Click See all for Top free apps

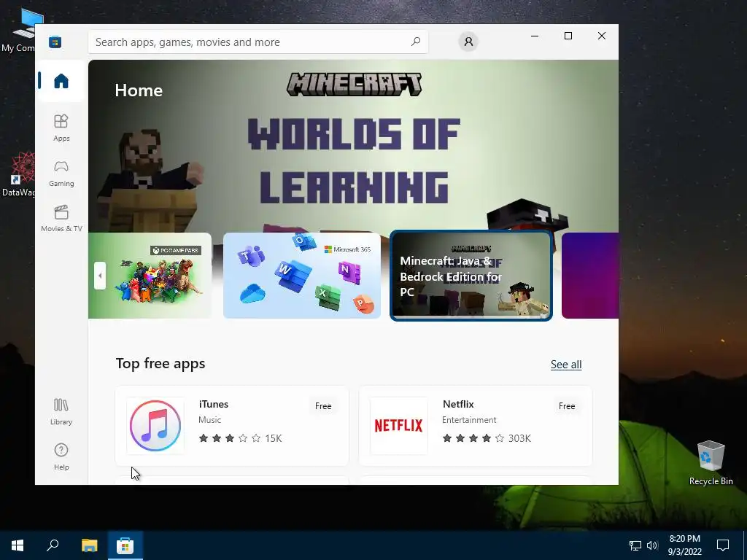click(566, 365)
